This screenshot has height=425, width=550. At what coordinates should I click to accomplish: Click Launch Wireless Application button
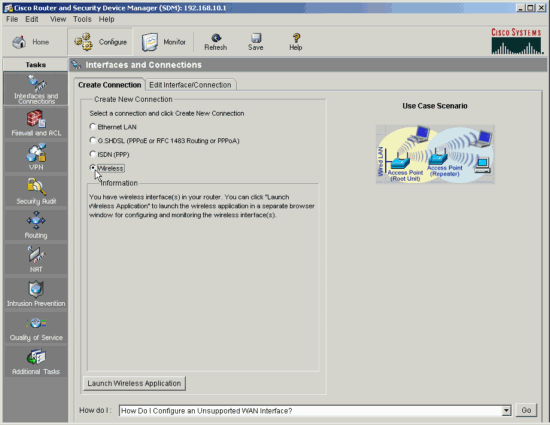pos(134,383)
